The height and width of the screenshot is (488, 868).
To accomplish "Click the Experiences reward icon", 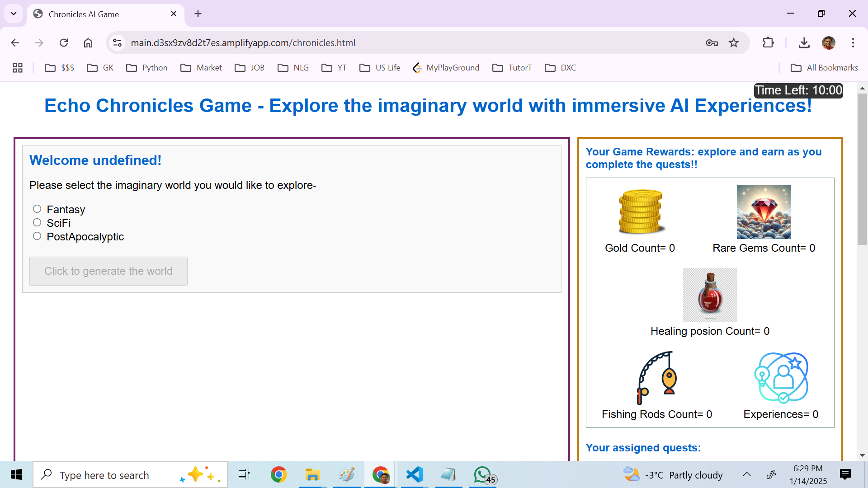I will tap(781, 378).
